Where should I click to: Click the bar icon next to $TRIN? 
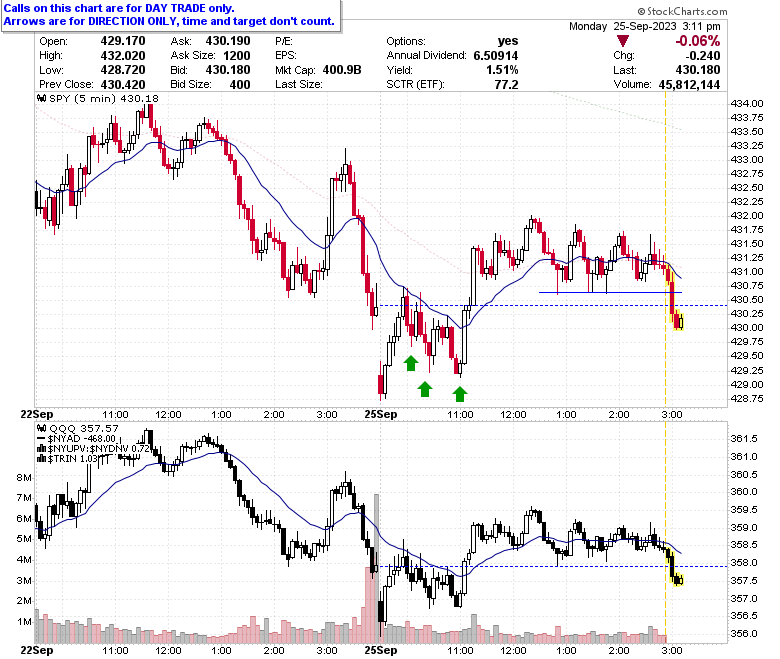(42, 459)
